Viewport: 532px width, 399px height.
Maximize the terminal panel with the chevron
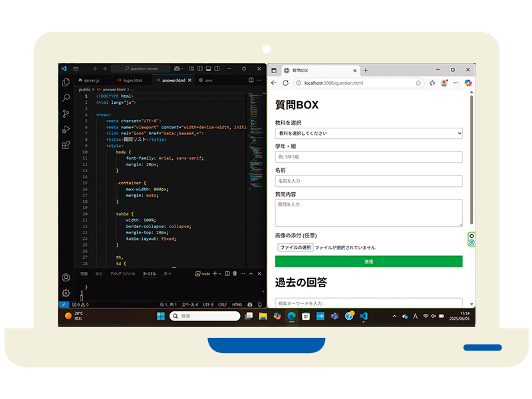pos(251,273)
